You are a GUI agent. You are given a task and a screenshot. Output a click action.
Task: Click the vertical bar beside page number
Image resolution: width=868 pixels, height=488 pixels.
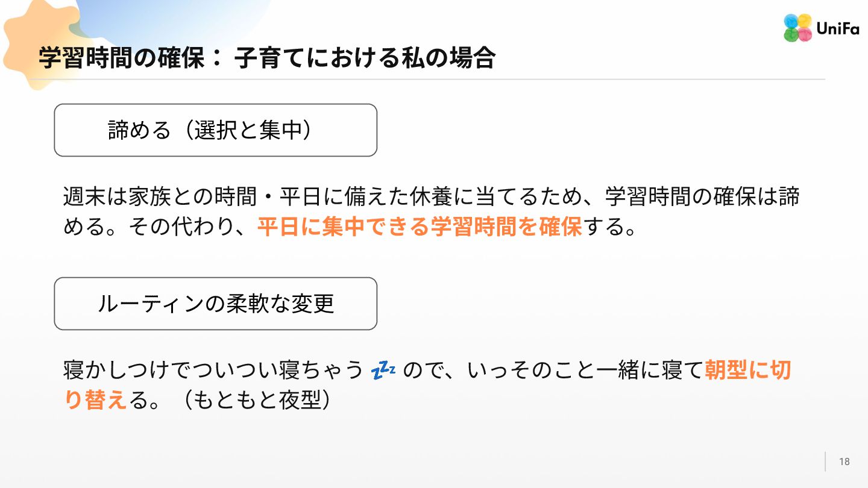[825, 461]
